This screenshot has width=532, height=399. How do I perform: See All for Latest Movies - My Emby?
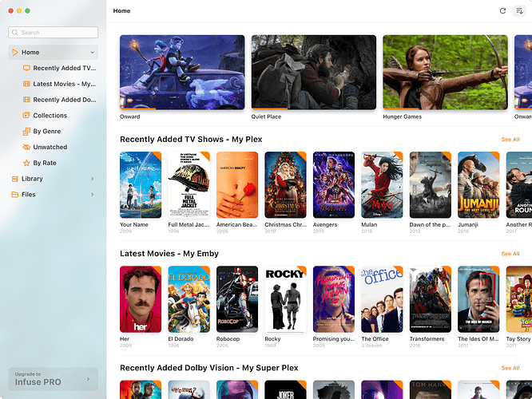click(510, 254)
